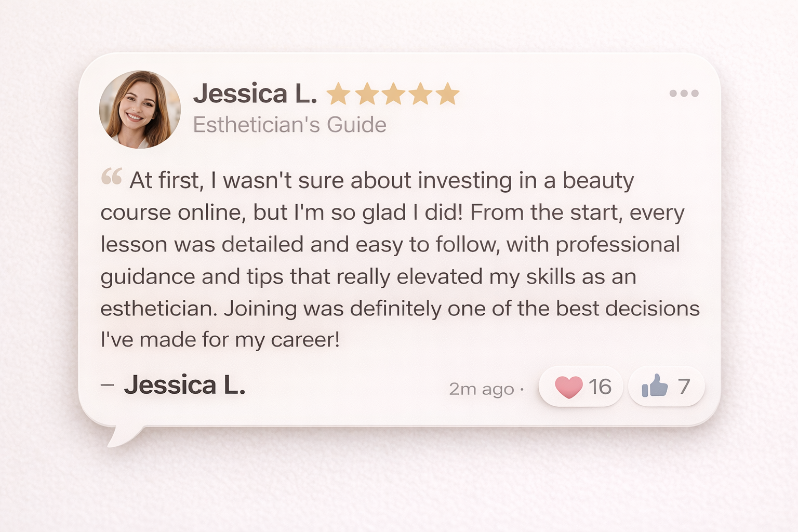The height and width of the screenshot is (532, 798).
Task: Click the "2m ago" timestamp
Action: click(x=481, y=389)
